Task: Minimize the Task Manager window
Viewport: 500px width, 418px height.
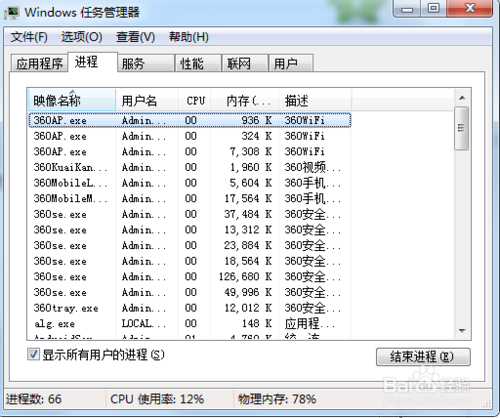Action: click(407, 8)
